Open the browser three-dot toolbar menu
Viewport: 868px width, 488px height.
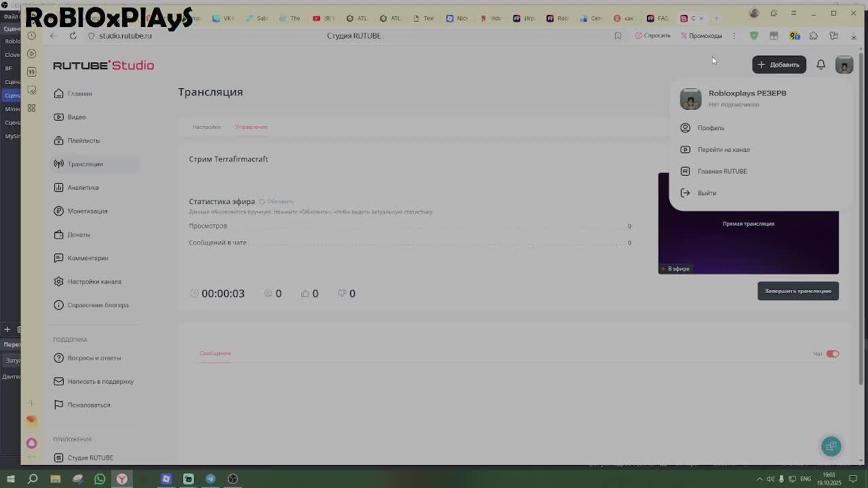coord(734,36)
